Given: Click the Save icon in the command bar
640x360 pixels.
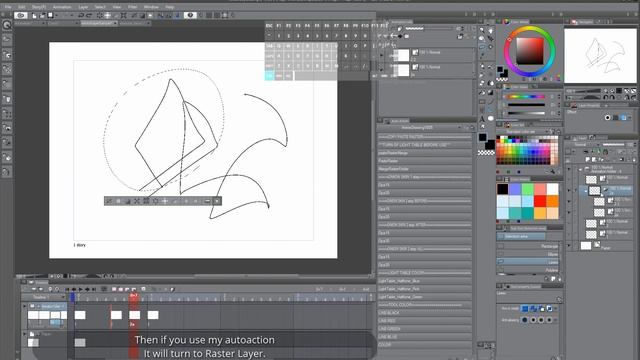Looking at the screenshot, I should [x=51, y=16].
